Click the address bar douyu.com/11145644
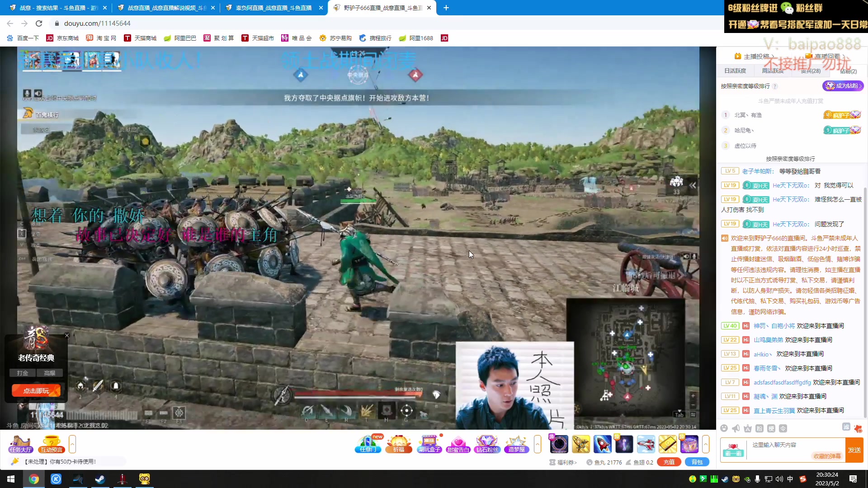The height and width of the screenshot is (488, 868). pos(97,23)
